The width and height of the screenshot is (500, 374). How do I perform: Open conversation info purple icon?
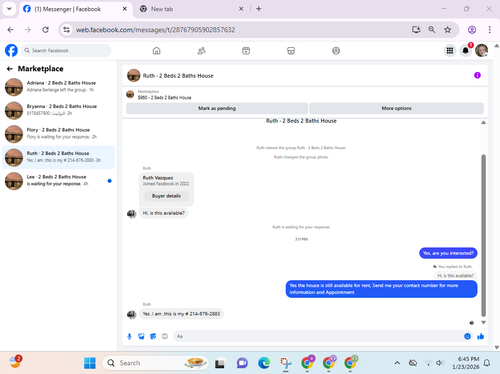point(477,75)
